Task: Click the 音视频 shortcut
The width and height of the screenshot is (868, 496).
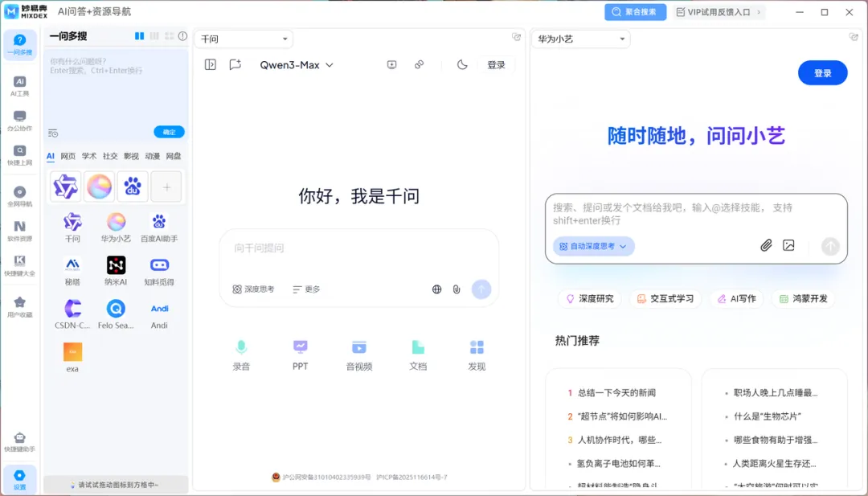Action: point(359,355)
